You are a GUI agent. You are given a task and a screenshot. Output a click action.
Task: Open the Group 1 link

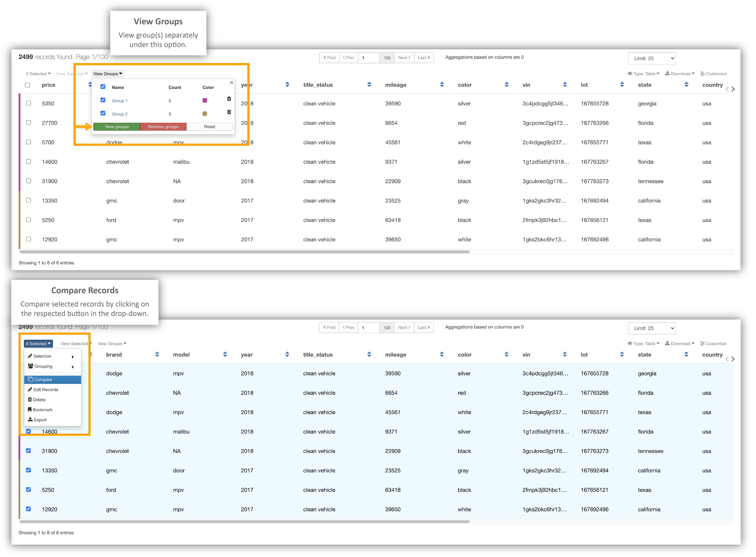120,101
